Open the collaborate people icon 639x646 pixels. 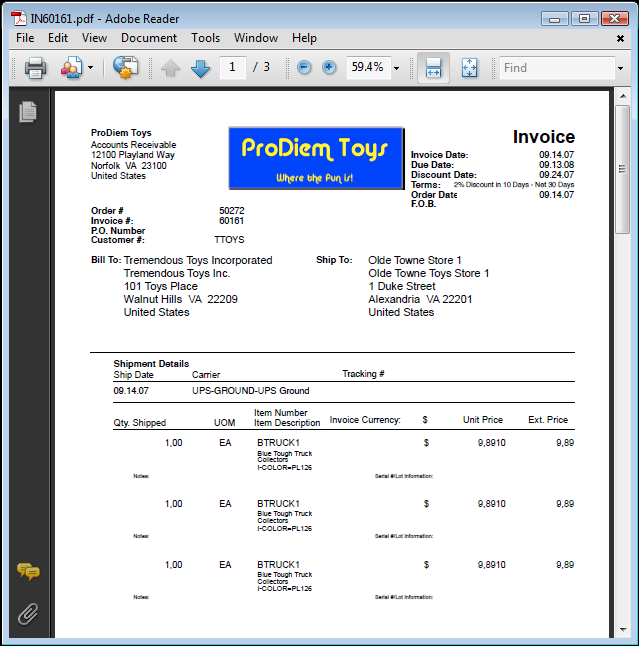pos(72,68)
